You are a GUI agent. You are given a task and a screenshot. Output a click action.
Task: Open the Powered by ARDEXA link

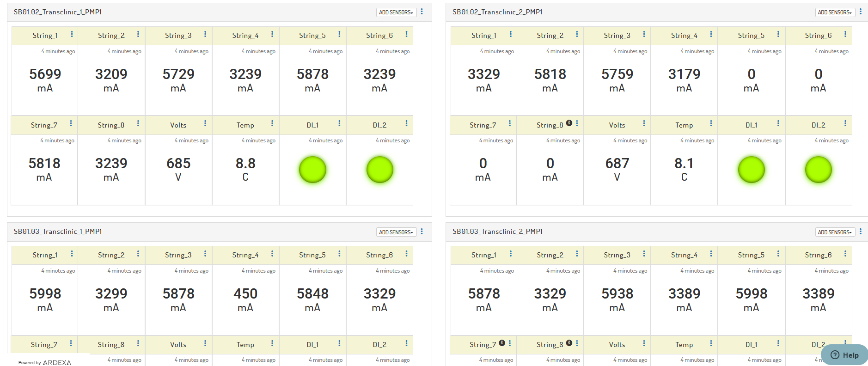[x=45, y=362]
